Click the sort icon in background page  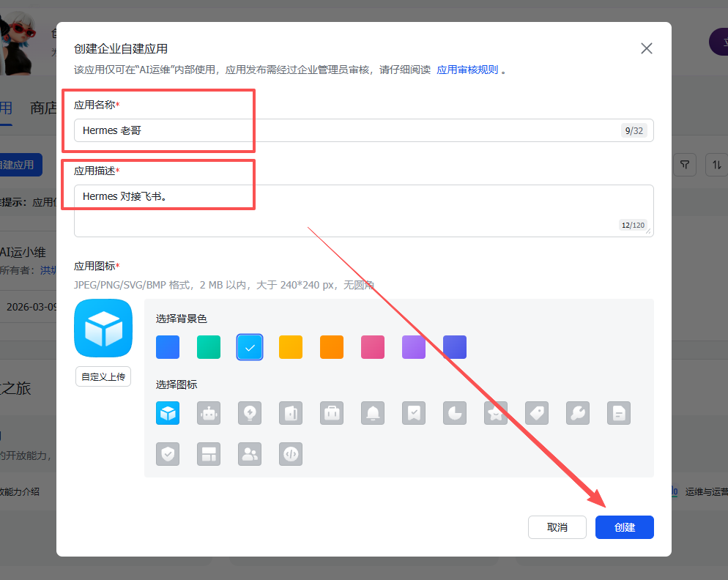716,165
